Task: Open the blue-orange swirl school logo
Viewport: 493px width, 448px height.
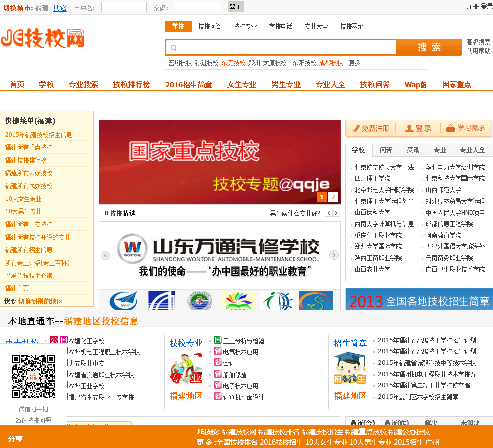Action: pyautogui.click(x=316, y=301)
